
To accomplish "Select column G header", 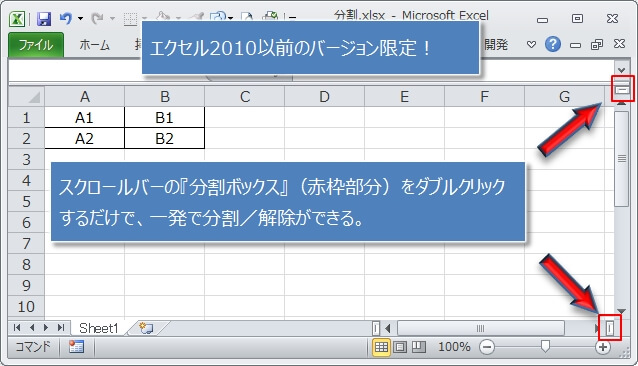I will click(x=564, y=97).
